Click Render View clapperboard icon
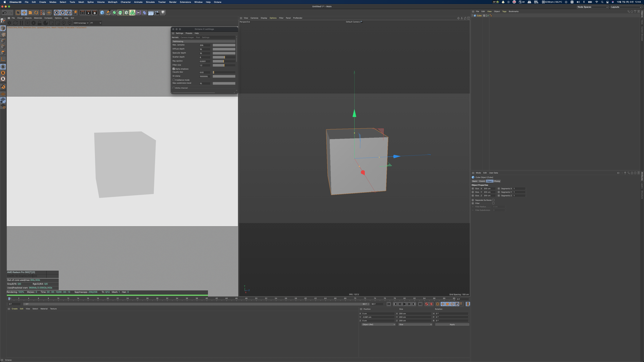Image resolution: width=644 pixels, height=362 pixels. point(82,13)
